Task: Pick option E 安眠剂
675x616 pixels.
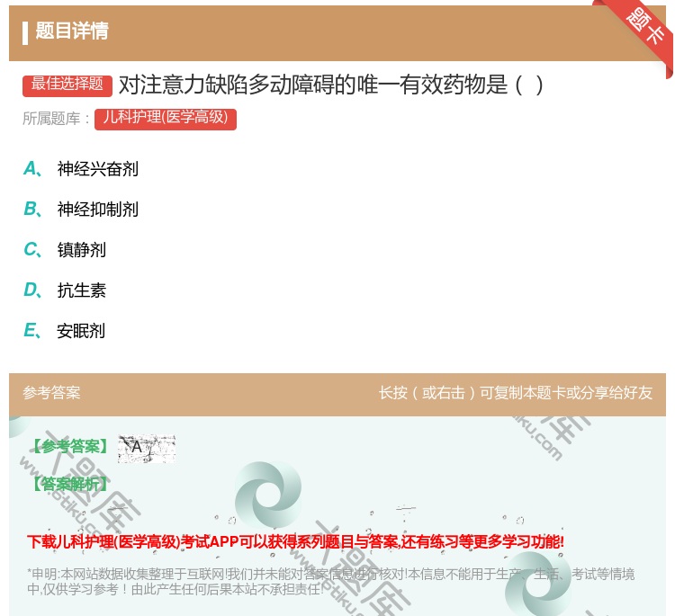Action: tap(65, 330)
